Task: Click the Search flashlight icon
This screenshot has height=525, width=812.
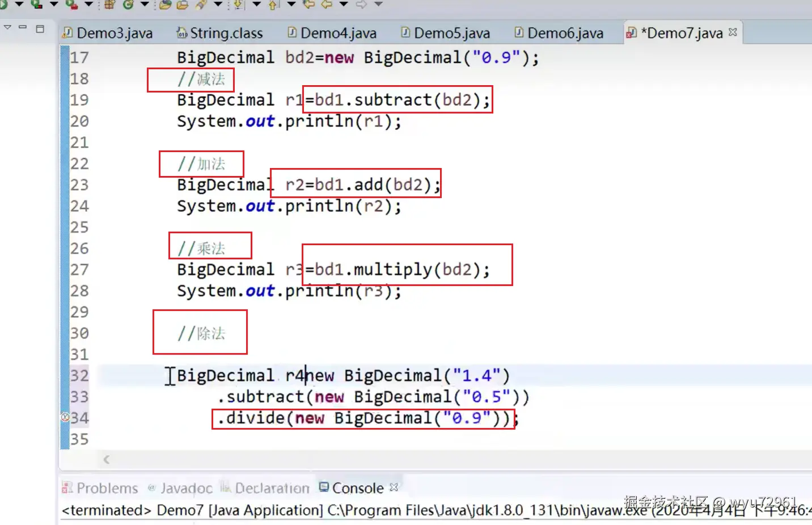Action: click(201, 5)
